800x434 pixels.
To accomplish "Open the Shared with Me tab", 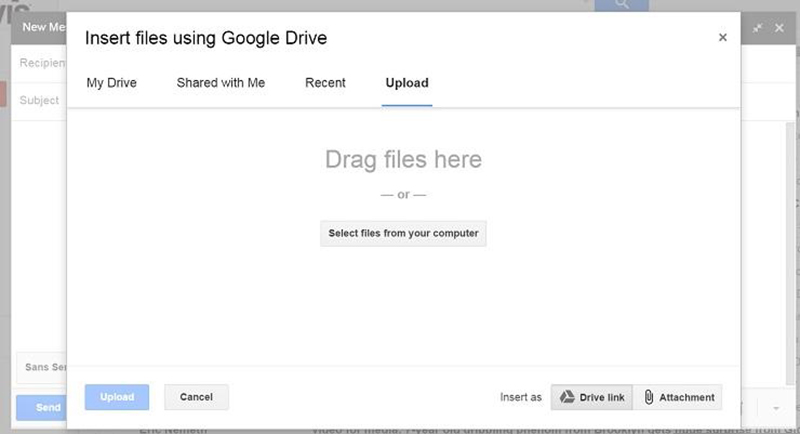I will click(x=220, y=83).
